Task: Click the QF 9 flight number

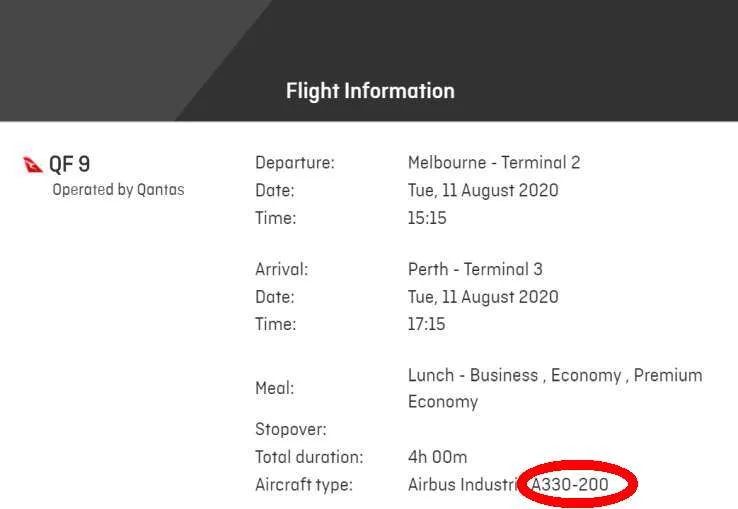Action: 70,164
